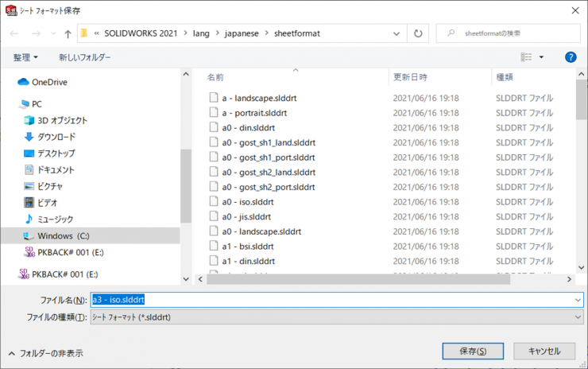Expand chevron after japanese breadcrumb
This screenshot has height=369, width=588.
pyautogui.click(x=267, y=33)
